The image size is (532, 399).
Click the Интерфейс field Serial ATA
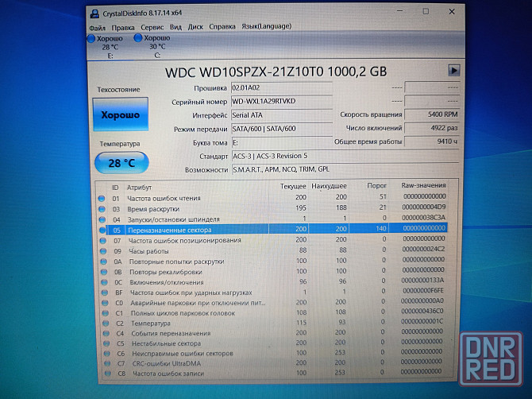click(x=281, y=115)
